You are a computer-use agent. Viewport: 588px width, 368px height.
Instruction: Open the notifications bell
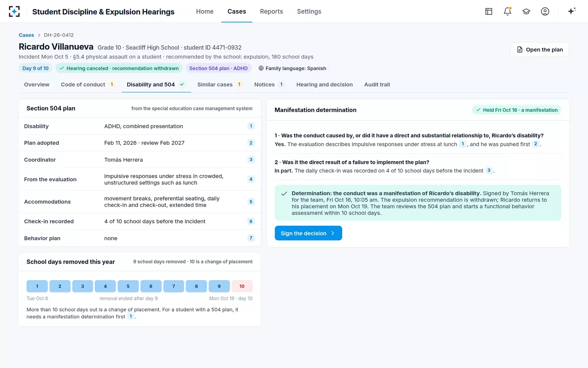point(508,11)
